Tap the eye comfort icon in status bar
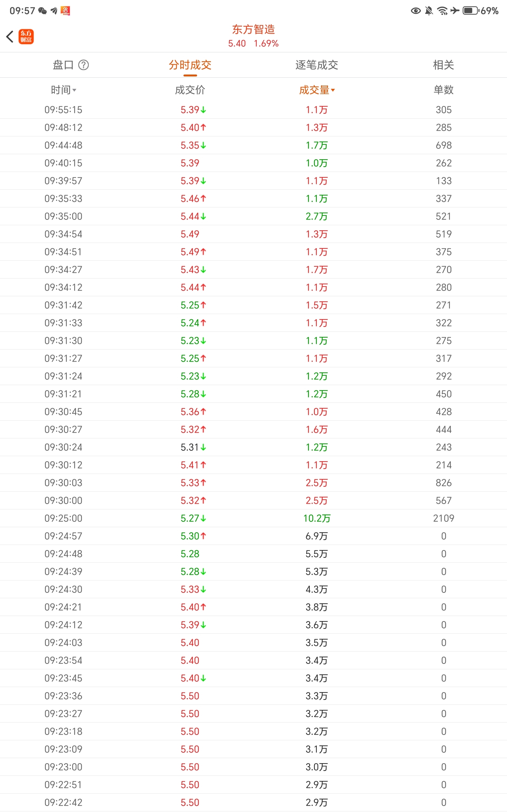This screenshot has width=507, height=812. [416, 11]
